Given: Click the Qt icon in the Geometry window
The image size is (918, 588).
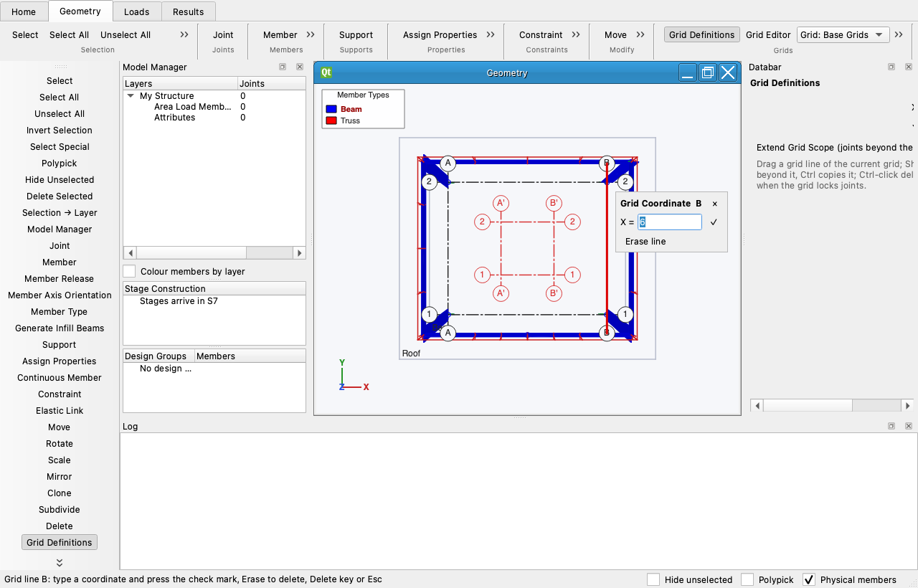Looking at the screenshot, I should tap(326, 72).
